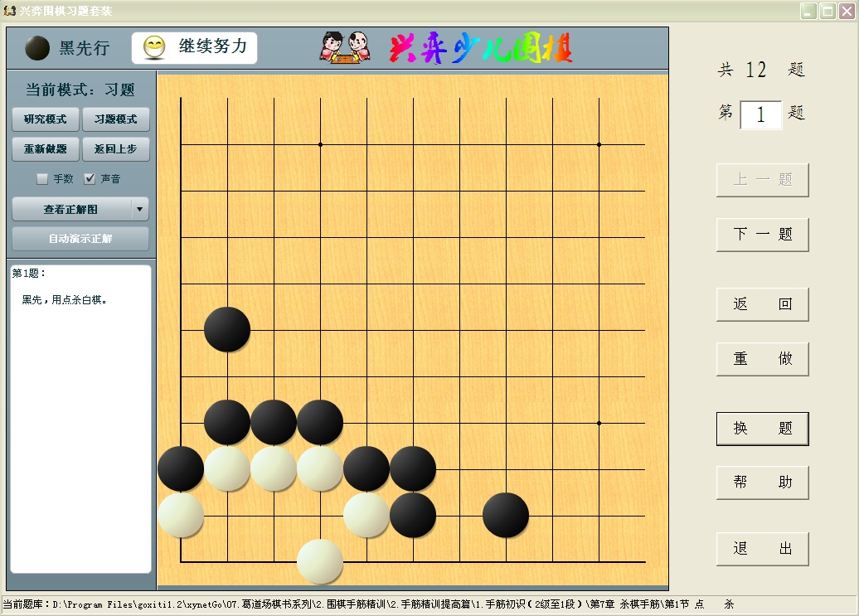859x616 pixels.
Task: Click the 黑先，用点杀白棋 problem description text
Action: pyautogui.click(x=64, y=300)
